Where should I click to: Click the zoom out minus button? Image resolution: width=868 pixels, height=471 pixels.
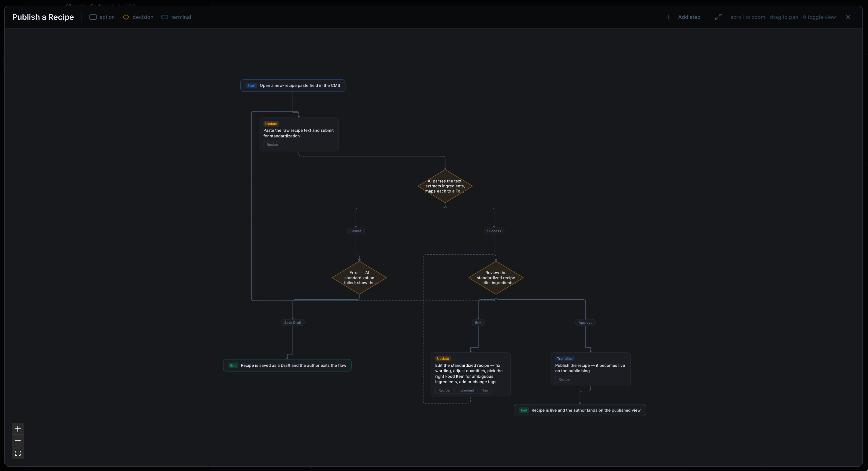pos(18,441)
